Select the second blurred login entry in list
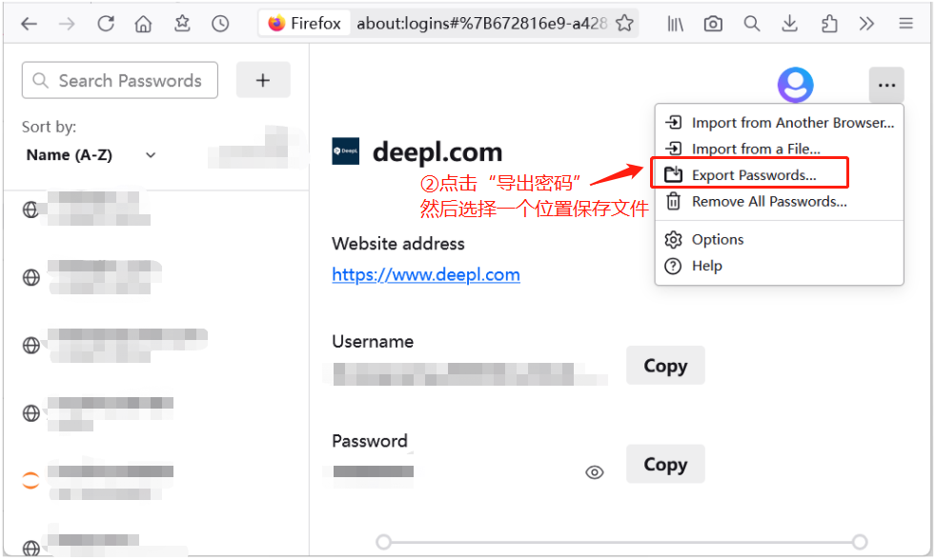The height and width of the screenshot is (560, 935). point(156,277)
